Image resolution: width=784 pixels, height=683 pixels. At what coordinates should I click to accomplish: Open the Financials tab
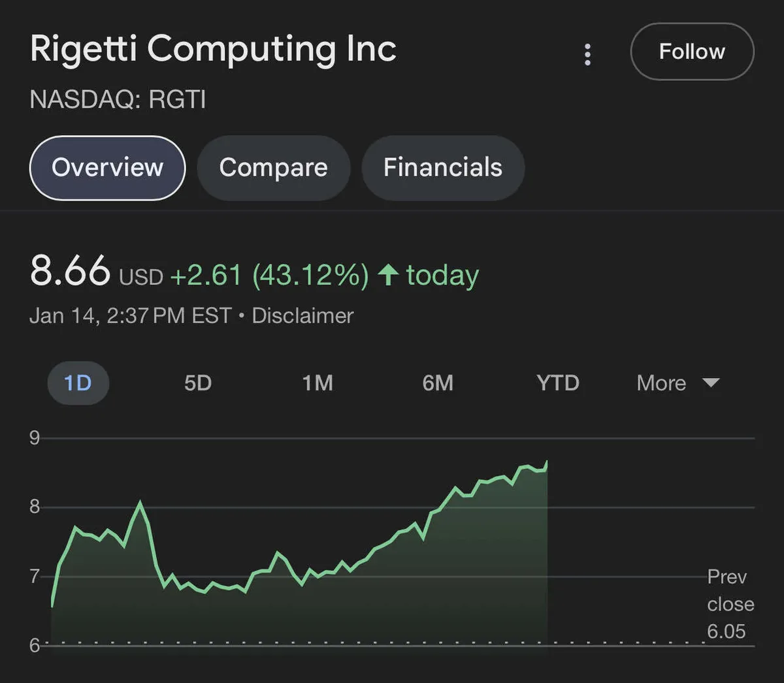click(x=442, y=168)
